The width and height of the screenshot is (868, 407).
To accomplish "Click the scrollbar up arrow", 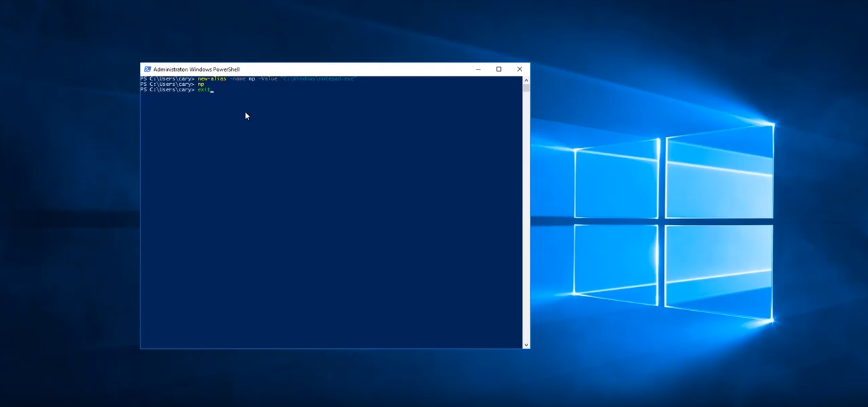I will (526, 80).
